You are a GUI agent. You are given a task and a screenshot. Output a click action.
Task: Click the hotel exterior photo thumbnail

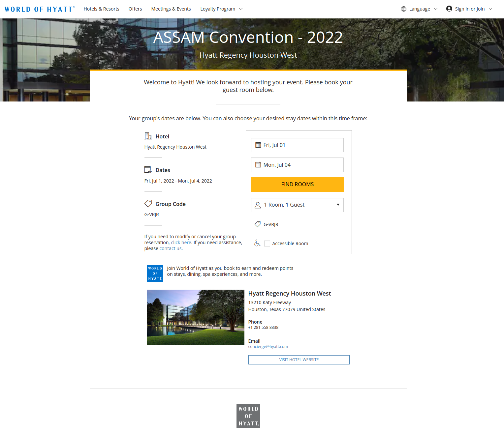[x=196, y=317]
